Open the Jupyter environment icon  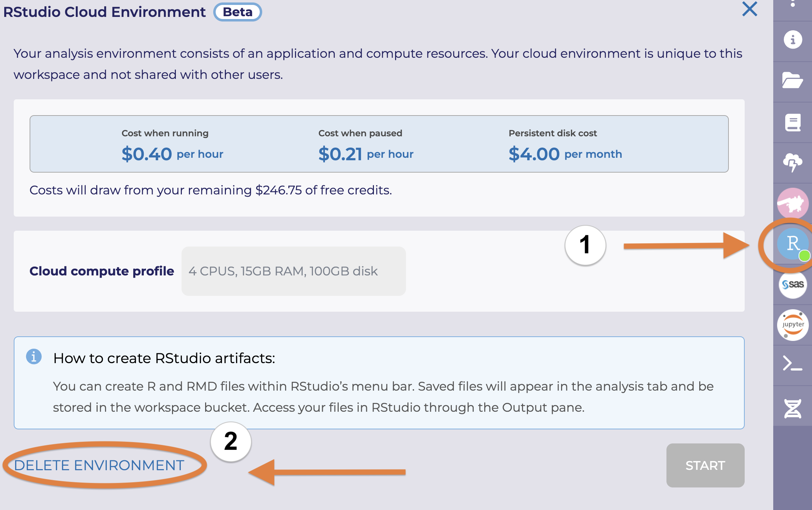coord(793,325)
